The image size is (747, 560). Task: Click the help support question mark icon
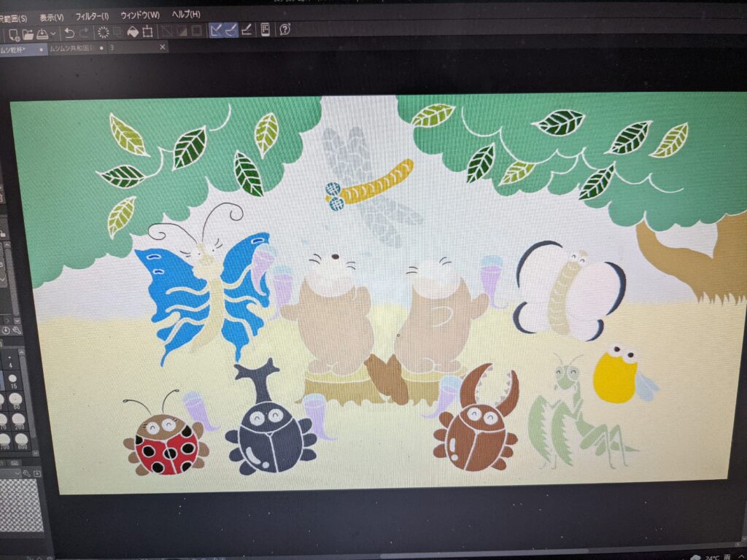pos(285,29)
